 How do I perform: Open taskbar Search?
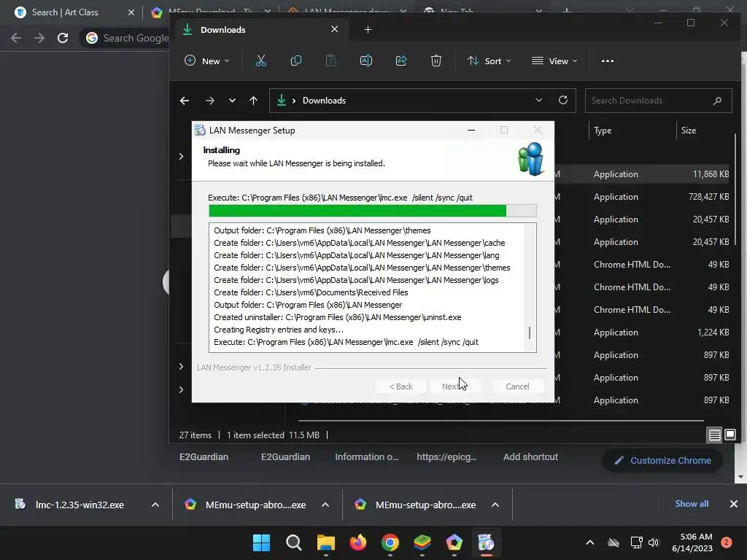(293, 542)
